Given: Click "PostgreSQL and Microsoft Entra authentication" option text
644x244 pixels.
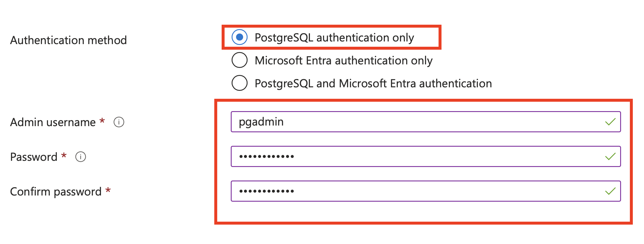Looking at the screenshot, I should [x=373, y=83].
